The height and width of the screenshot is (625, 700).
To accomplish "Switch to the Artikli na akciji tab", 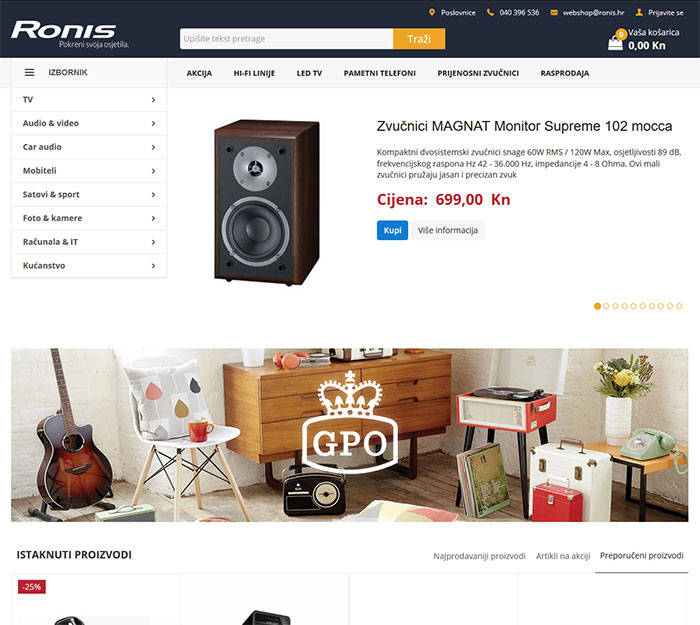I will coord(563,556).
